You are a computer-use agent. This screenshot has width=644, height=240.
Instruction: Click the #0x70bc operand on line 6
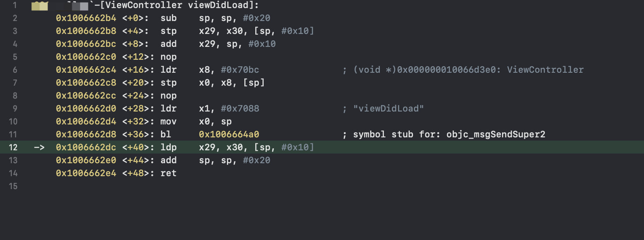click(240, 70)
